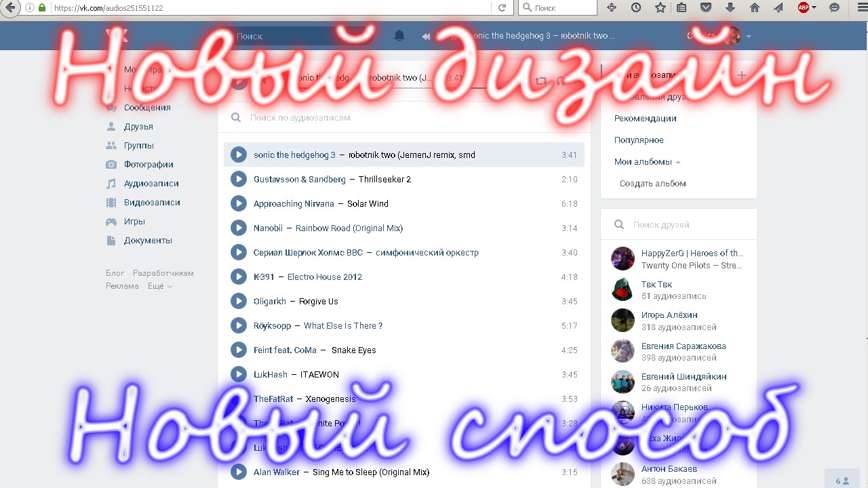Play Alan Walker Sing Me to Sleep
The height and width of the screenshot is (488, 868).
click(239, 472)
